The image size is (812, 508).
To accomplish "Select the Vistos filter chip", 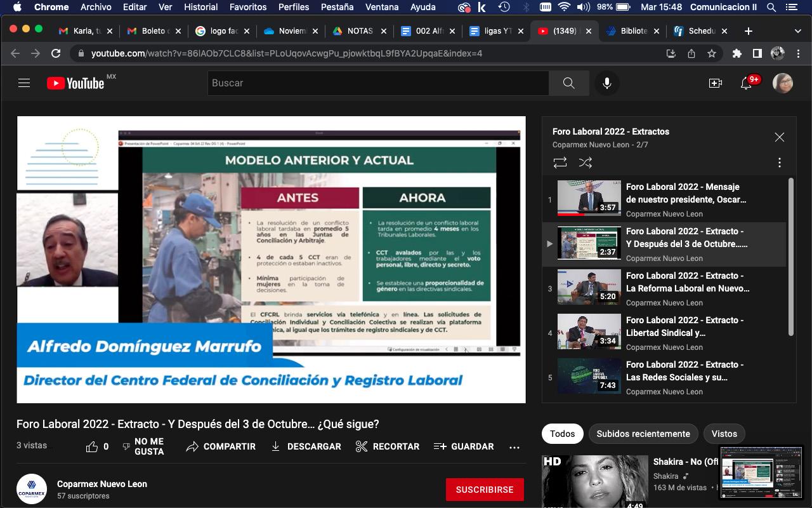I will (x=724, y=434).
